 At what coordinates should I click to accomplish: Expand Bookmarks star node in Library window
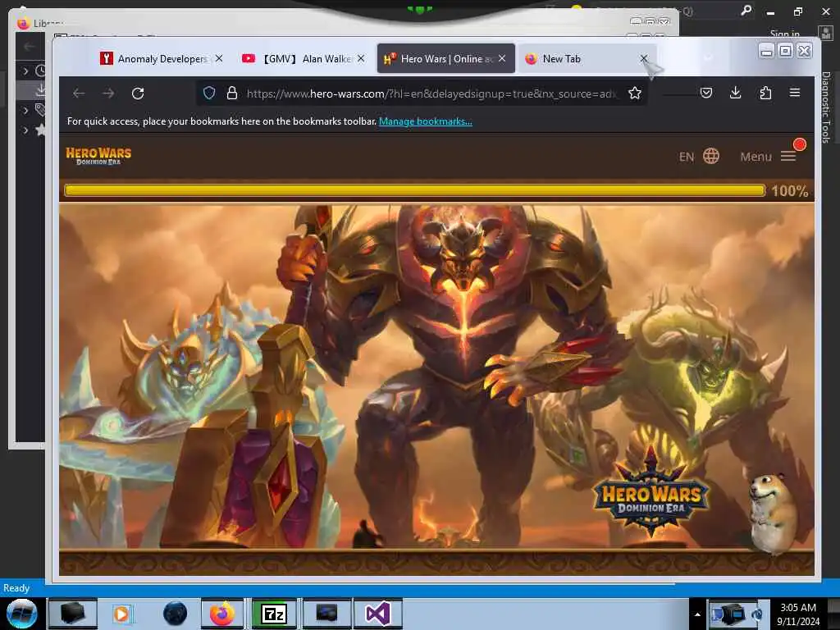[25, 130]
